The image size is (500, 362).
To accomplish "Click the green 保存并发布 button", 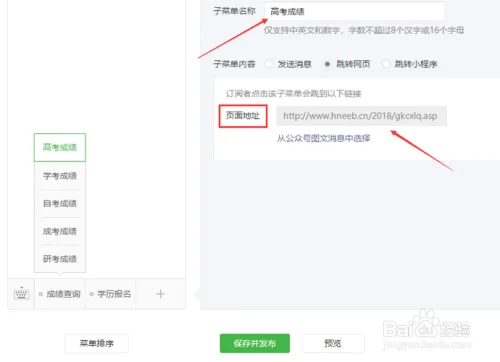I will [x=255, y=343].
